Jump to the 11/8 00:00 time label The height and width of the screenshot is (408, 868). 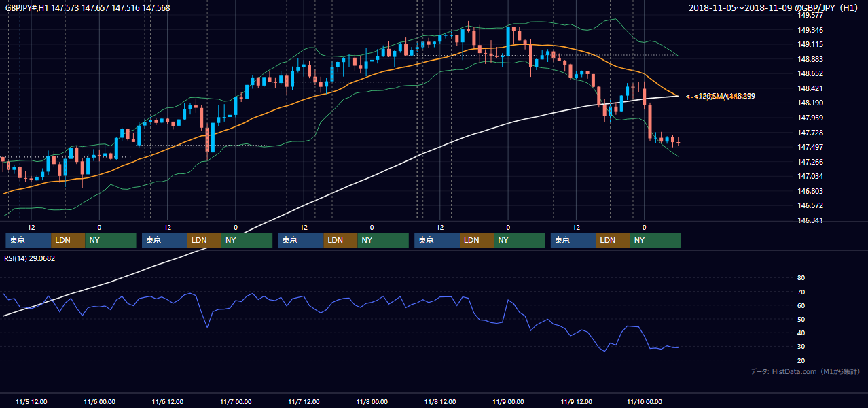click(372, 401)
